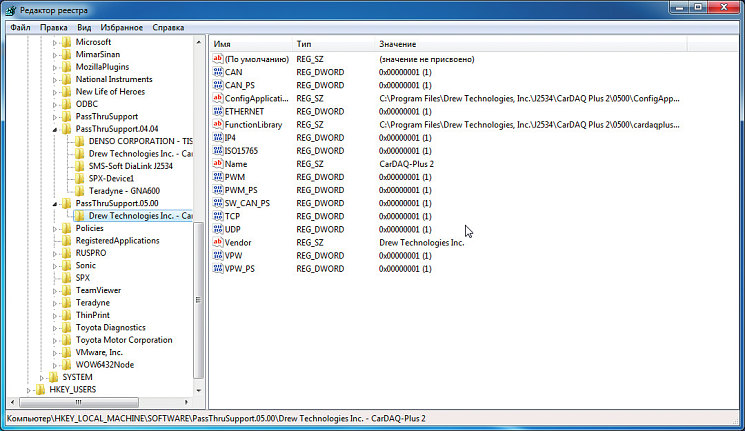Click the Значение column header
Viewport: 745px width, 431px height.
[531, 44]
